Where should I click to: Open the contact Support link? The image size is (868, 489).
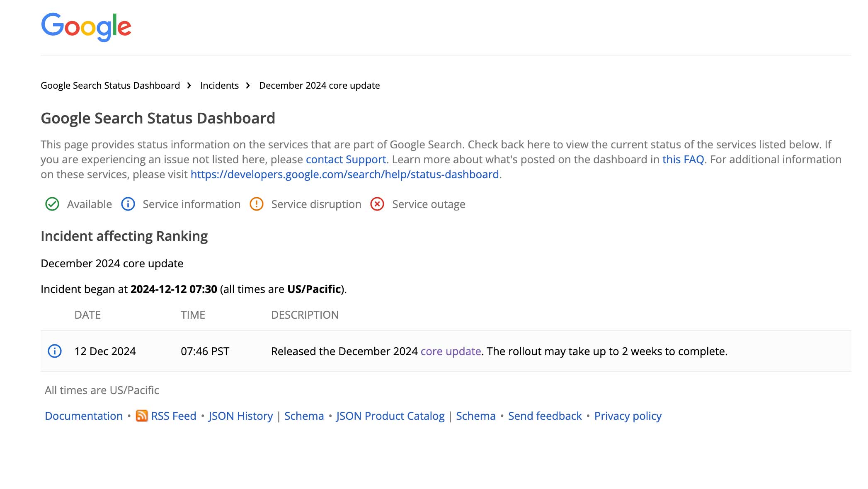(x=346, y=160)
